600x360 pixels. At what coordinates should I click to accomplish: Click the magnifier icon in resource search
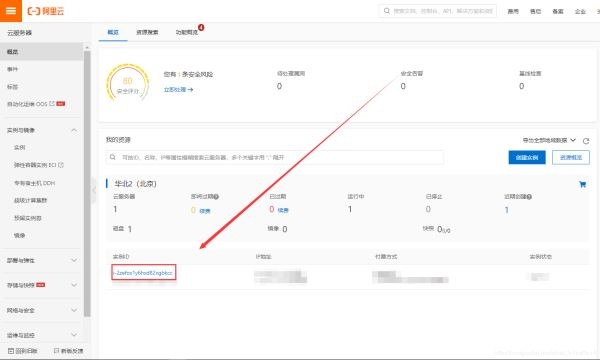coord(112,157)
